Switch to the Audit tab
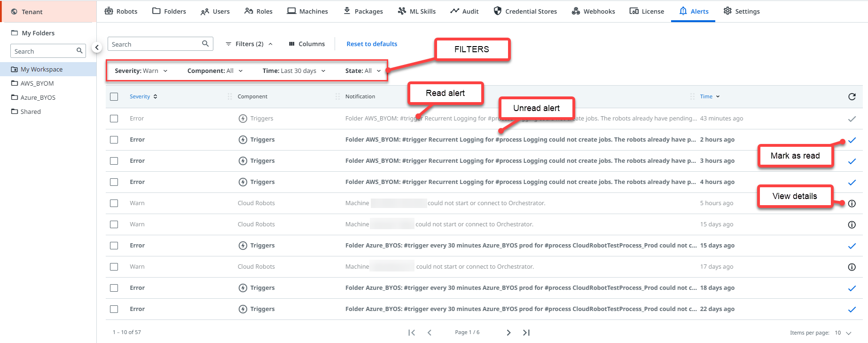Viewport: 868px width, 343px height. tap(464, 11)
